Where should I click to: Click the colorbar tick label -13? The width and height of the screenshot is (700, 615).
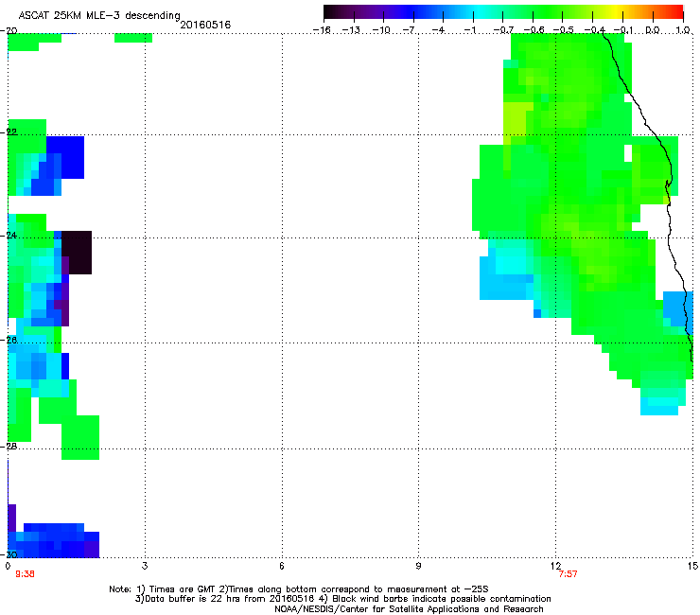click(351, 30)
